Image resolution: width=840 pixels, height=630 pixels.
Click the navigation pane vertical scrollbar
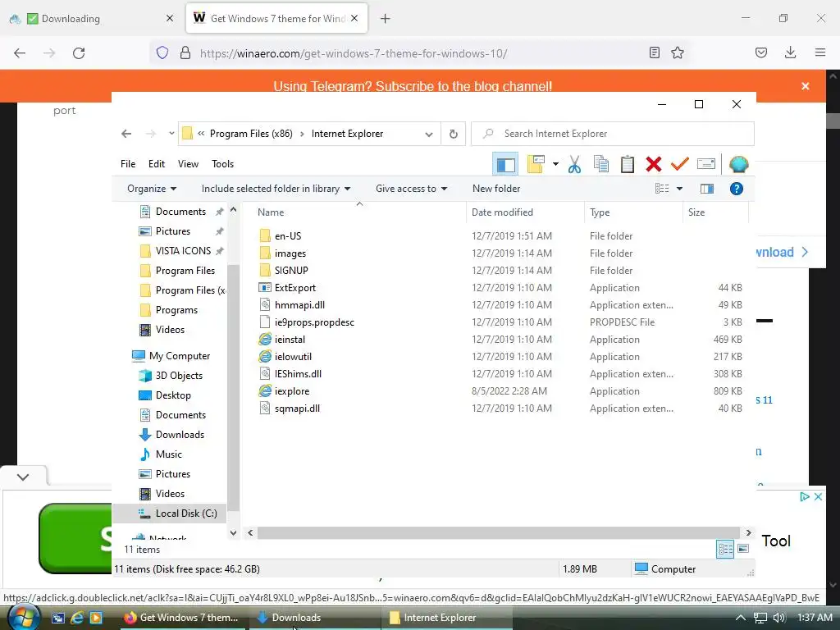click(x=233, y=388)
